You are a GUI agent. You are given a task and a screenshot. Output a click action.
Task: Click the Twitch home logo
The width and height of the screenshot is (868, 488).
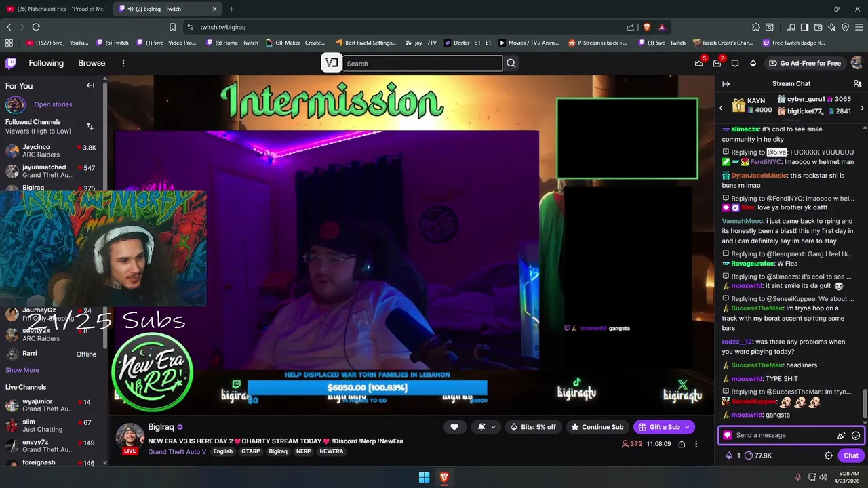click(x=11, y=63)
